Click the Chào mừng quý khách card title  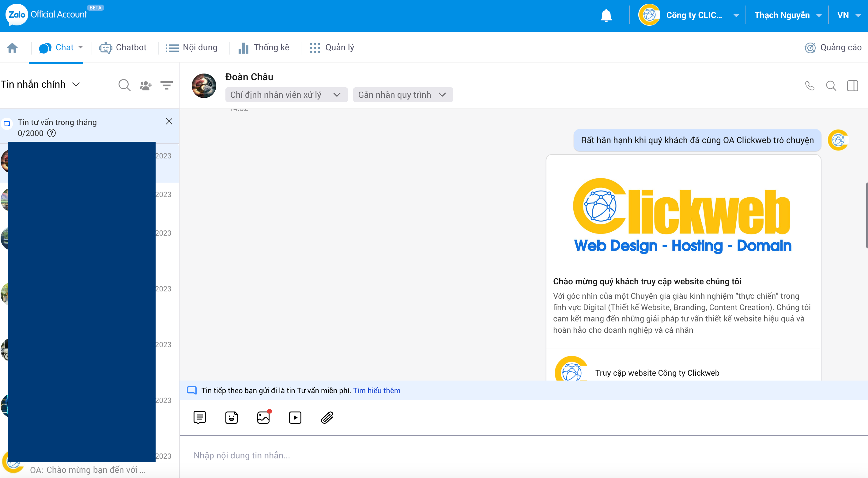click(647, 282)
